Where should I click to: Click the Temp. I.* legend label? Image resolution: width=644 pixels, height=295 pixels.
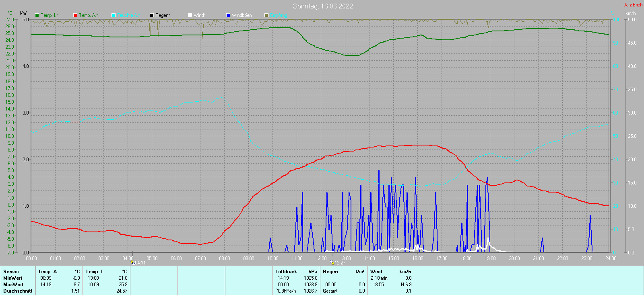50,15
